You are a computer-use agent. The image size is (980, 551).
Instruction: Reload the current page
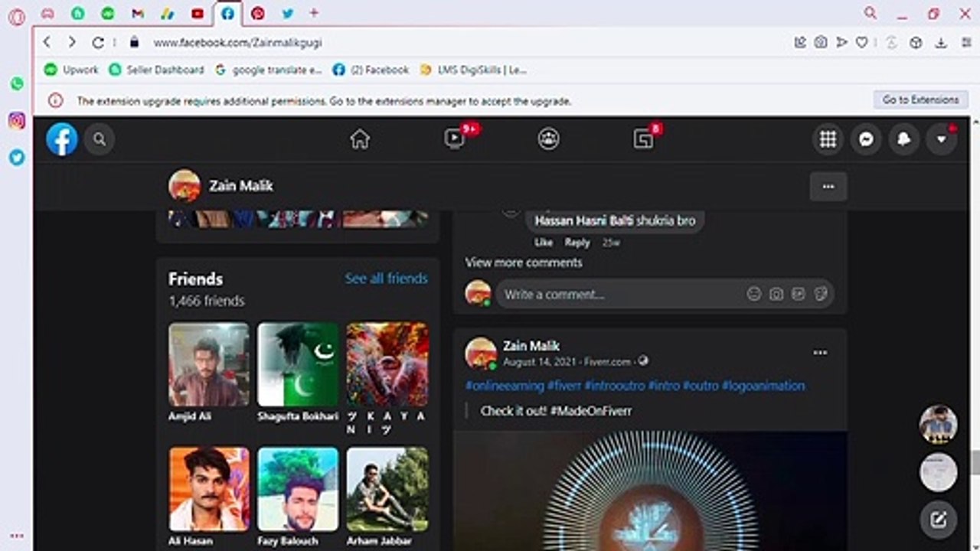tap(97, 43)
